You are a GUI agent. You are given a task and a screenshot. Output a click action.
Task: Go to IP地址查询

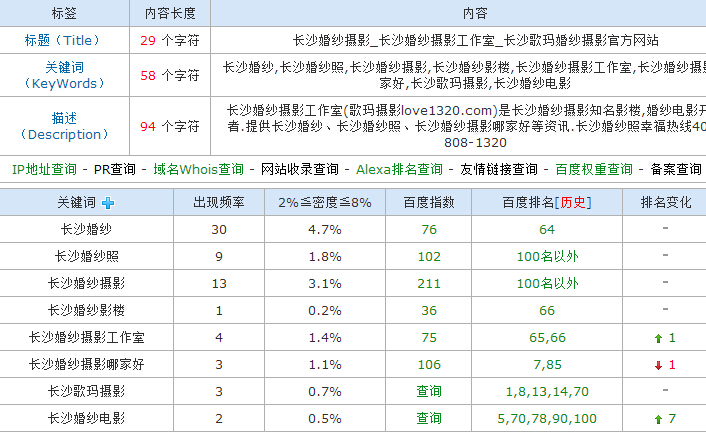click(x=44, y=169)
